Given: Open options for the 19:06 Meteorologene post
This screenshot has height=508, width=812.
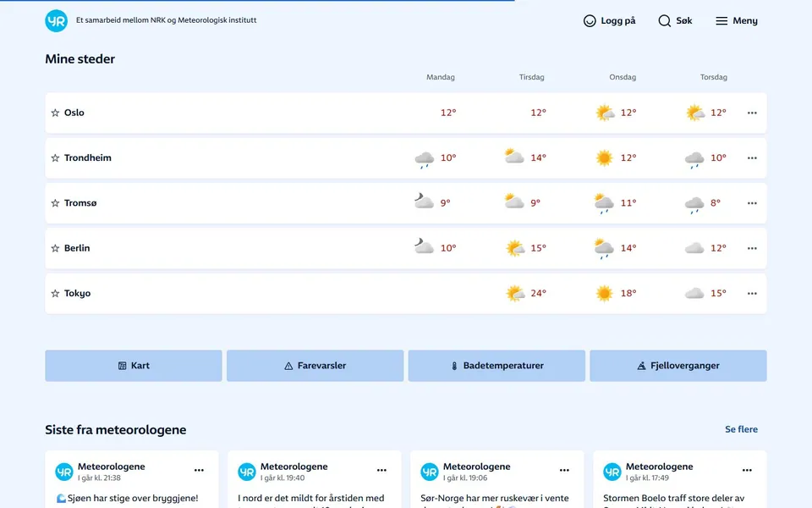Looking at the screenshot, I should pyautogui.click(x=564, y=470).
